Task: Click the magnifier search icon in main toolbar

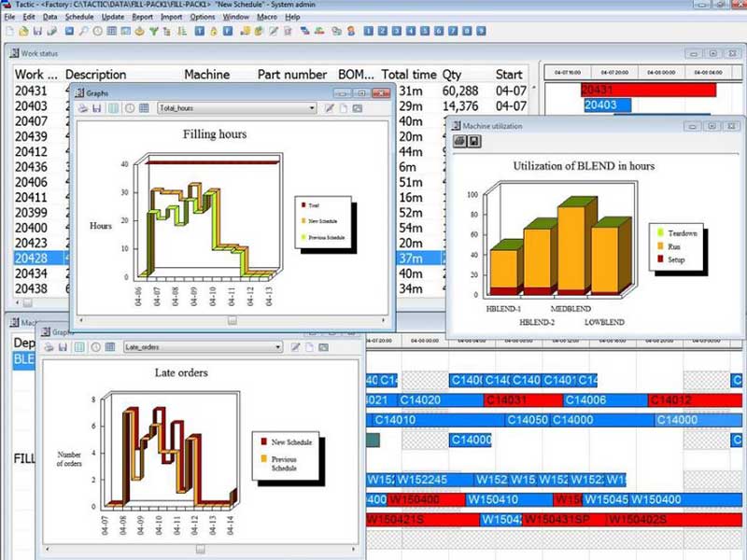Action: click(x=84, y=35)
